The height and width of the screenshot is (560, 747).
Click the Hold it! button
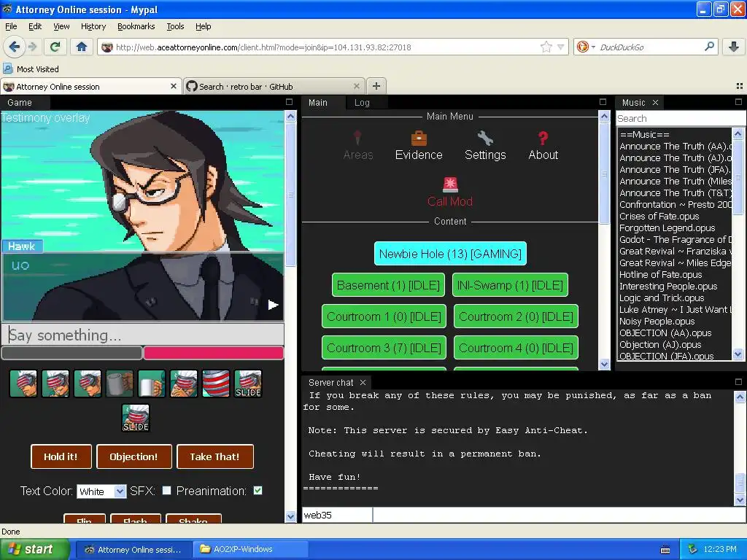[x=61, y=456]
